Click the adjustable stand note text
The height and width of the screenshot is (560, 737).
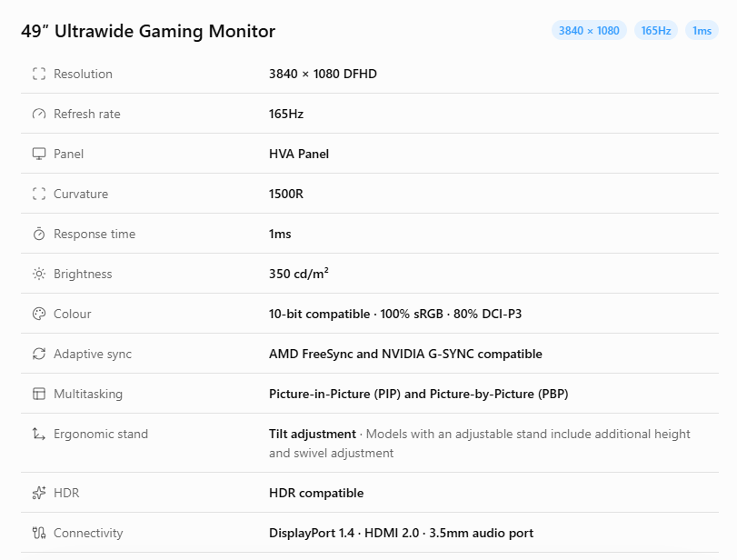click(480, 444)
